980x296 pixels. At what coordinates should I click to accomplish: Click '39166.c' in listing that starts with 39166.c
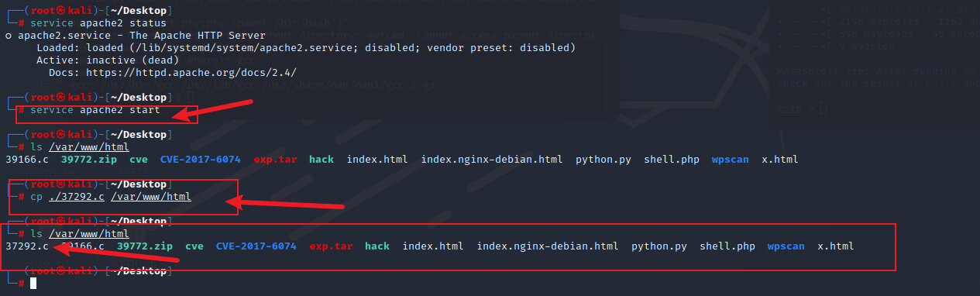(27, 160)
